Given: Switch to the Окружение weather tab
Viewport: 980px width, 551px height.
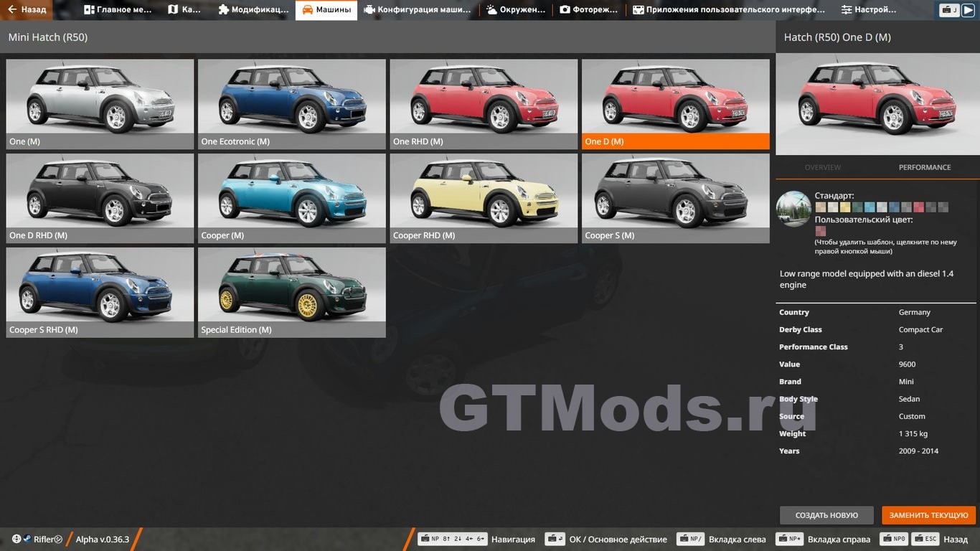Looking at the screenshot, I should coord(516,10).
